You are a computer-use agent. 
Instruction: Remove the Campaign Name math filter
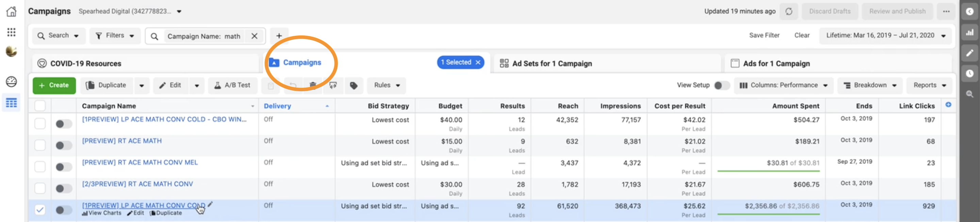click(x=255, y=36)
